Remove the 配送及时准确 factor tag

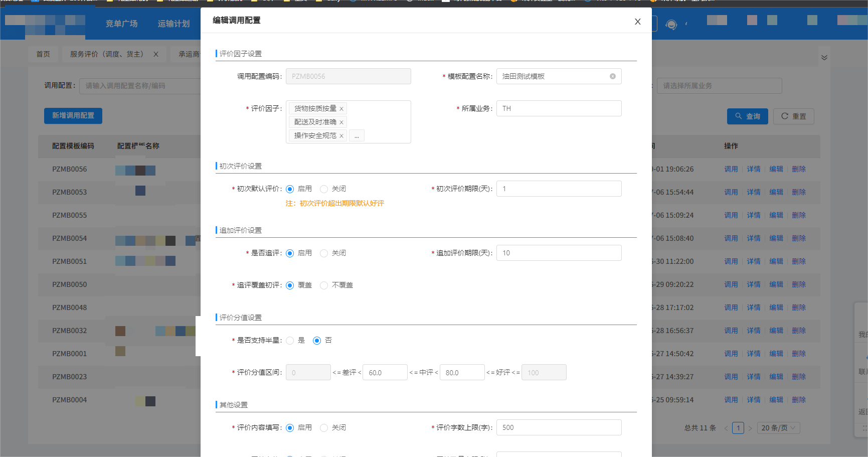pos(341,122)
